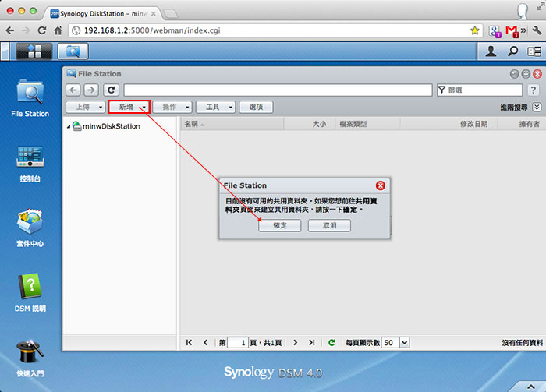Reload the browser page
The width and height of the screenshot is (546, 392).
tap(42, 30)
